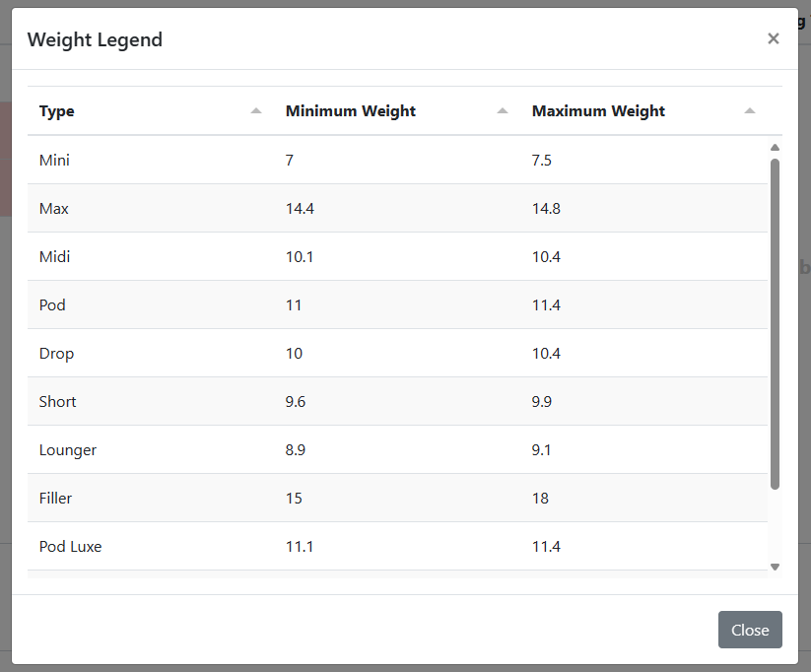
Task: Select the Pod Luxe row
Action: tap(397, 546)
